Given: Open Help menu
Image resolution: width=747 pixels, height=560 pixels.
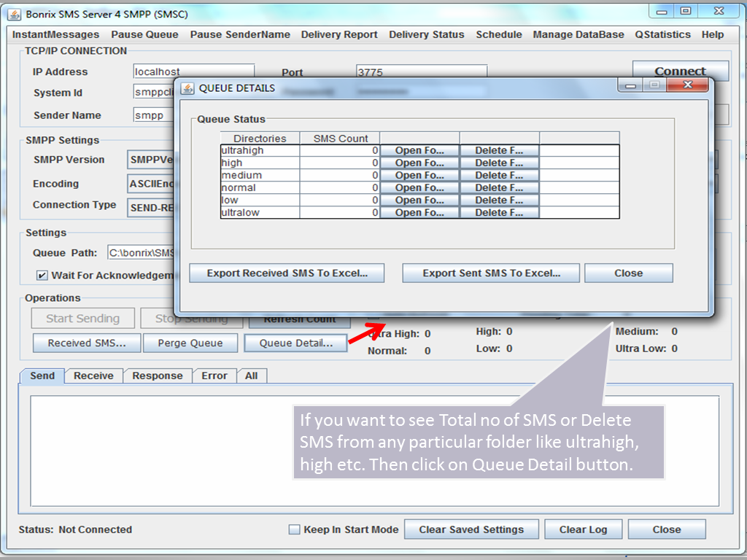Looking at the screenshot, I should (x=713, y=34).
